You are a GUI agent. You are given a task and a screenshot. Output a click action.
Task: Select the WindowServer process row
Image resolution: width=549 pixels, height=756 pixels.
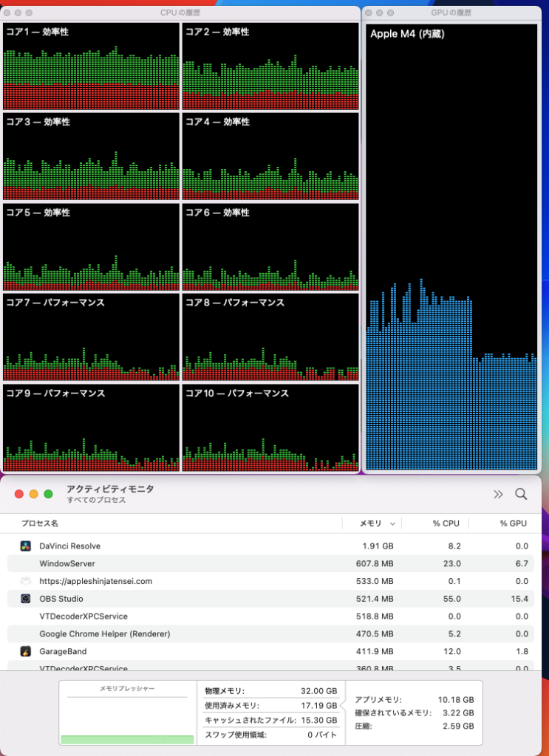(x=270, y=563)
